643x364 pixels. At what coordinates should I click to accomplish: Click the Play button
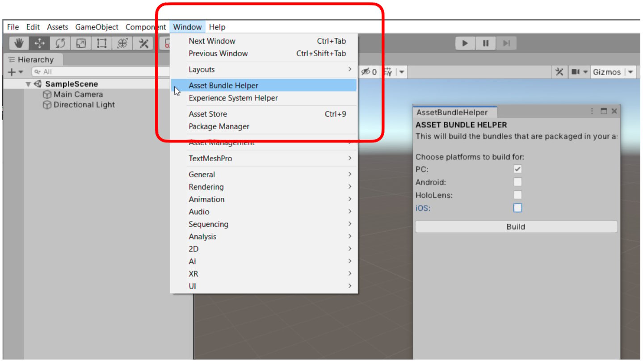(x=465, y=43)
